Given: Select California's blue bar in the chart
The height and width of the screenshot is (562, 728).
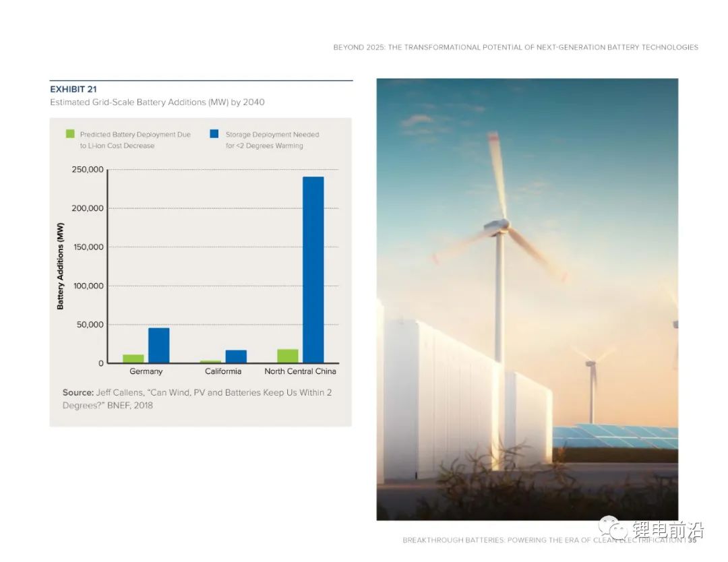Looking at the screenshot, I should 236,356.
